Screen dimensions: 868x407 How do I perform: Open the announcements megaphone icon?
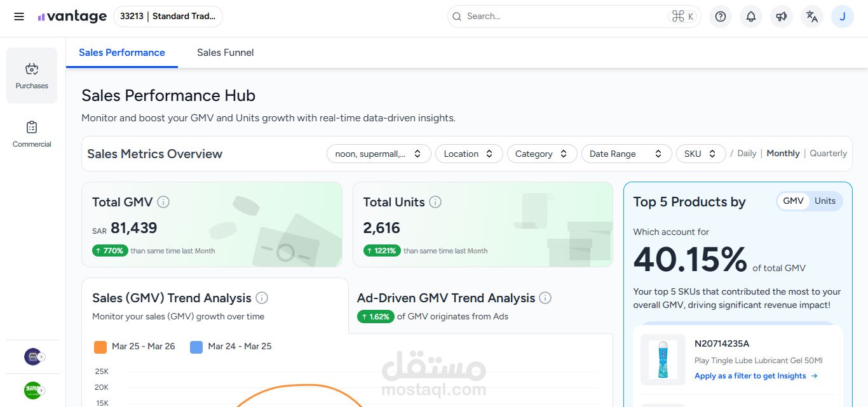(x=781, y=17)
